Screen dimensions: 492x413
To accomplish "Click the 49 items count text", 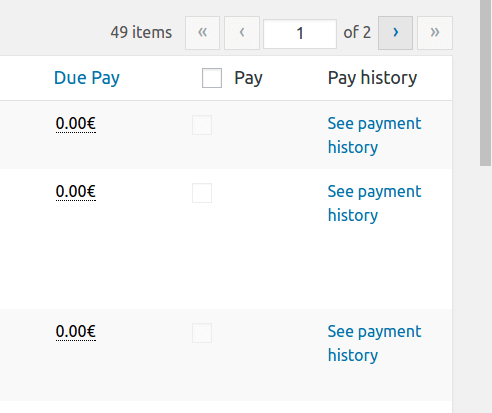I will pyautogui.click(x=141, y=33).
